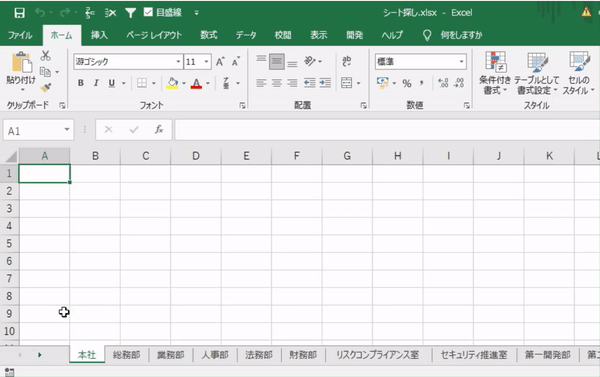Click the filter funnel icon in quick access
Screen dimensions: 600x377
click(130, 13)
